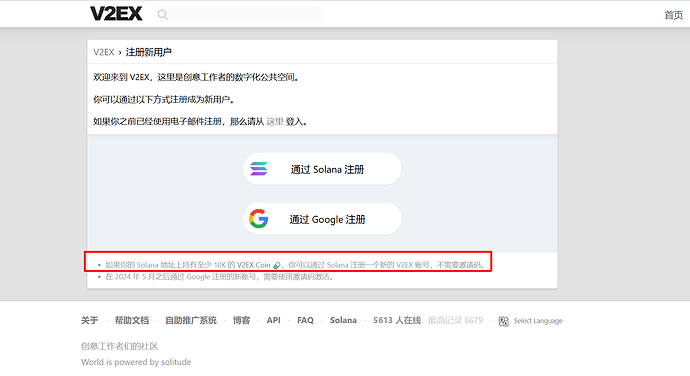Click the 这里 sign-in link
690x376 pixels.
click(x=275, y=122)
